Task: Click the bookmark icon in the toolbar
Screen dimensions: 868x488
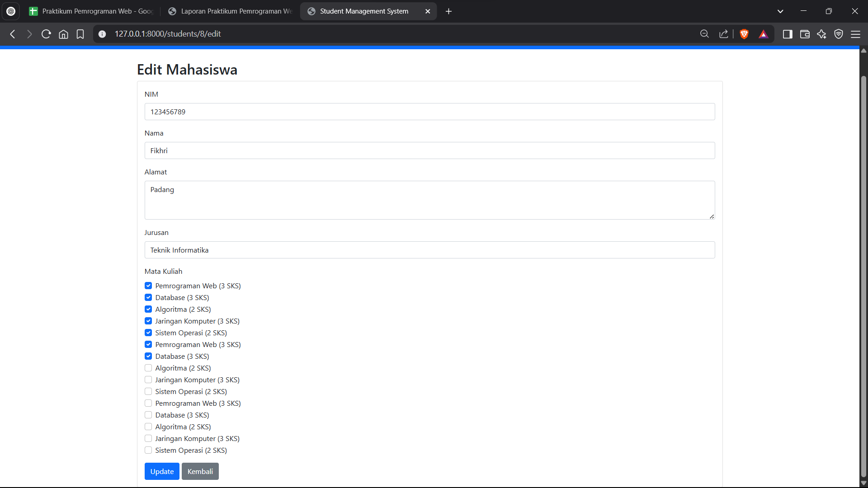Action: (x=80, y=34)
